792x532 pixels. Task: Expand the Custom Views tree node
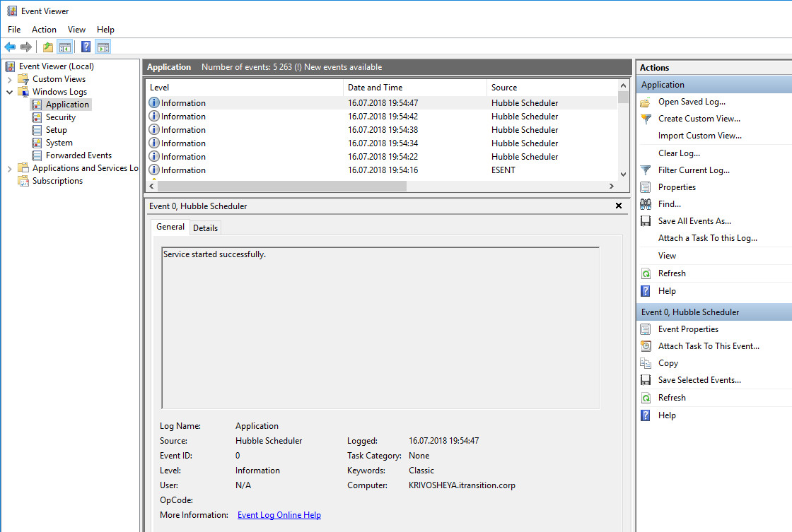pyautogui.click(x=10, y=79)
